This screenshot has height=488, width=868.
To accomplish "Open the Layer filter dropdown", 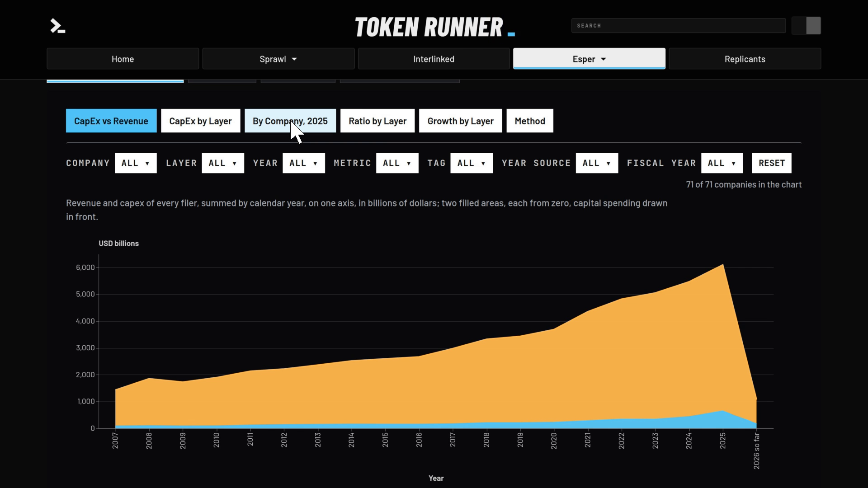I will pyautogui.click(x=223, y=163).
